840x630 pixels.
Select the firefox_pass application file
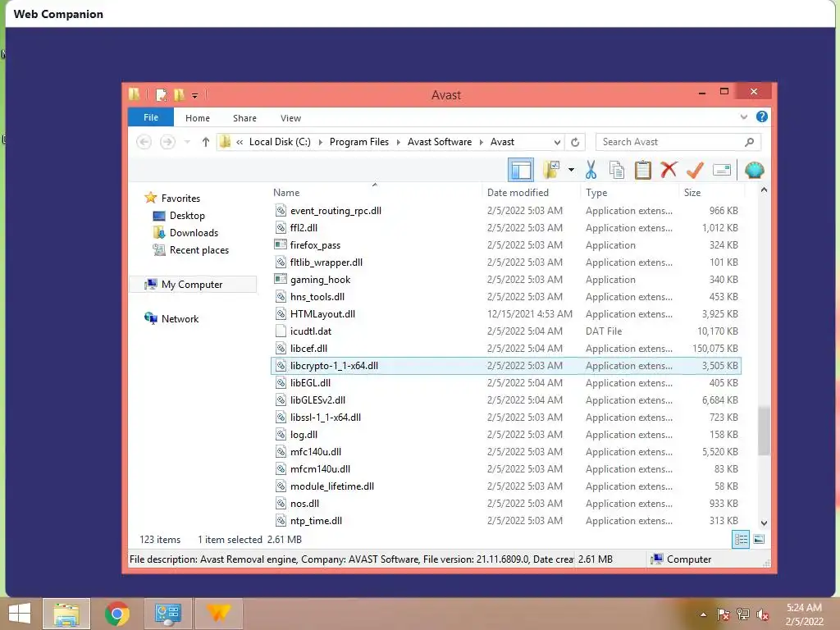point(505,244)
